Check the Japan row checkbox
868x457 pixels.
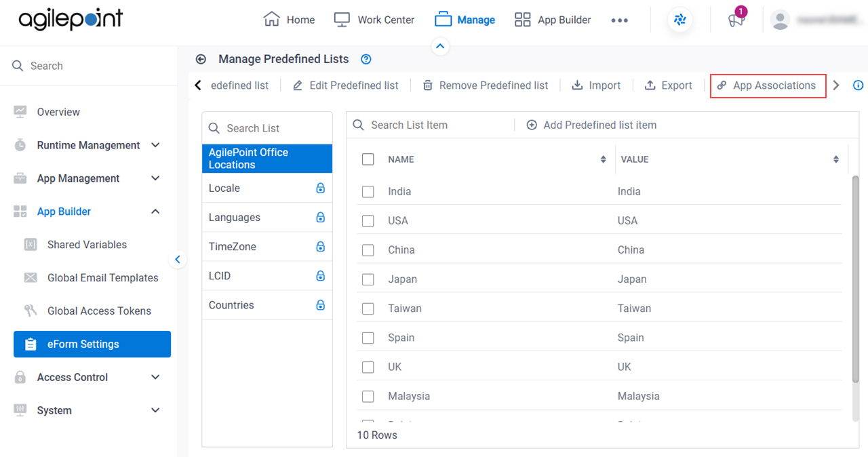click(368, 279)
